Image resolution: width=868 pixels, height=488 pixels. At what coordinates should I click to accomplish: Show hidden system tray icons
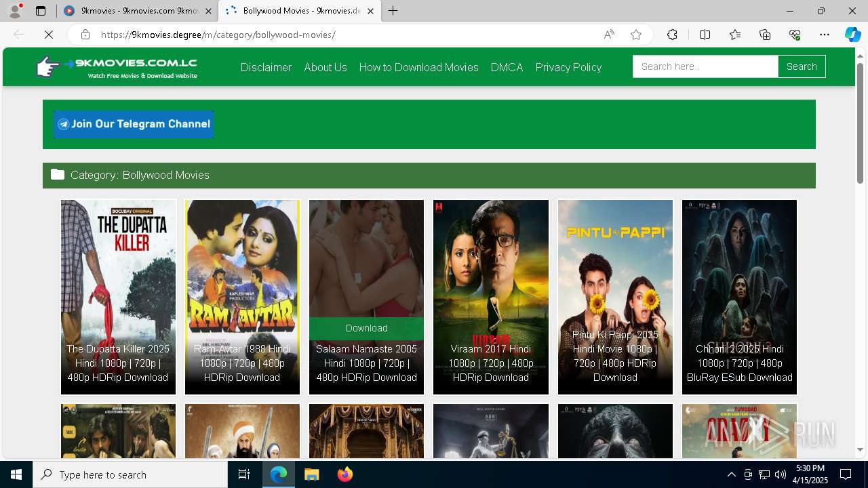click(731, 474)
